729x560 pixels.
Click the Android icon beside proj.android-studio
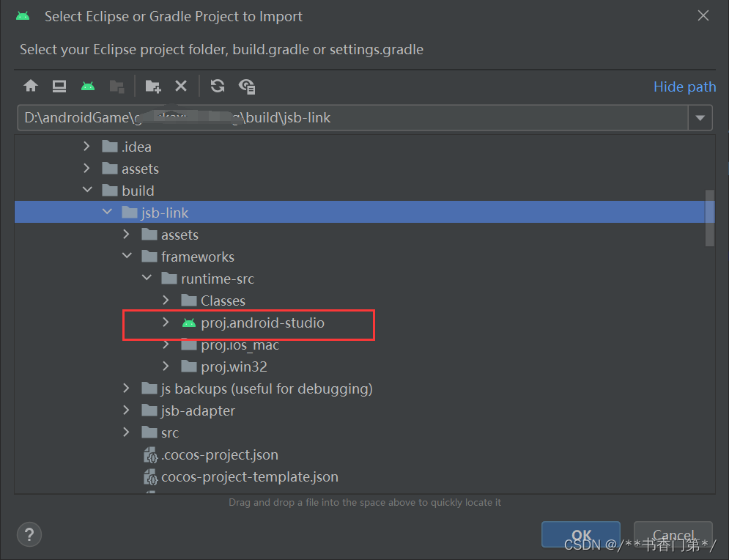click(x=189, y=323)
